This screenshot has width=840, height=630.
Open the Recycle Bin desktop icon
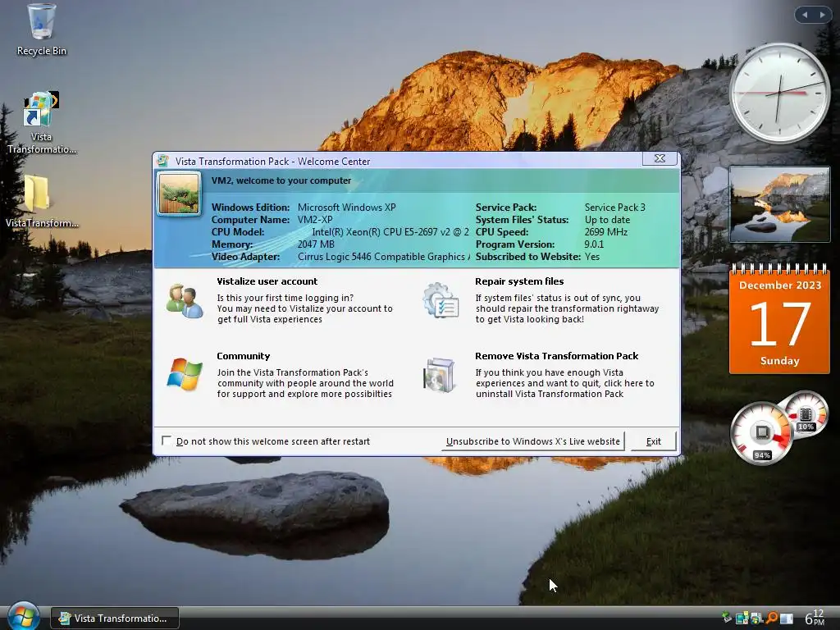tap(41, 30)
